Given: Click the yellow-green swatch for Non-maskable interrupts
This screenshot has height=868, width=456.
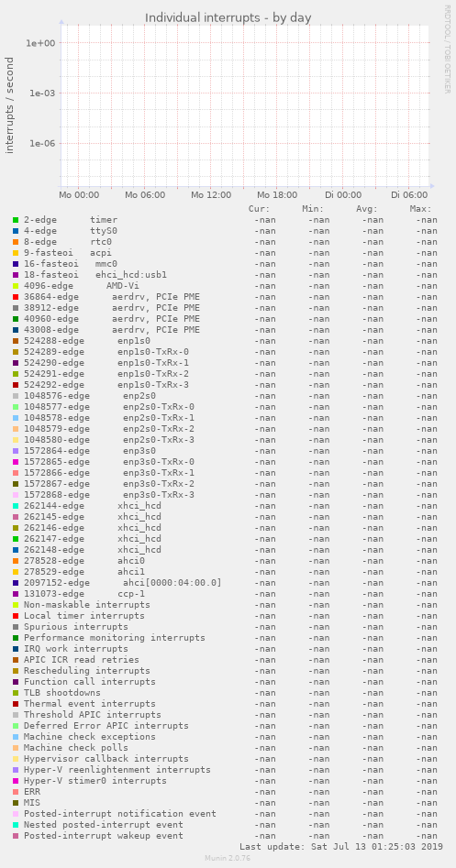Looking at the screenshot, I should (16, 605).
